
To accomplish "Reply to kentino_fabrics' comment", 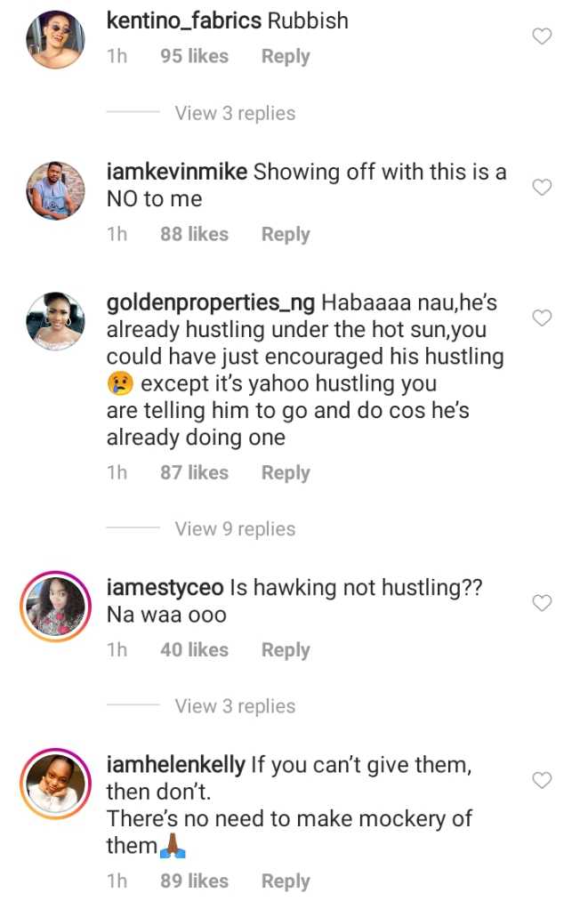I will [x=286, y=57].
